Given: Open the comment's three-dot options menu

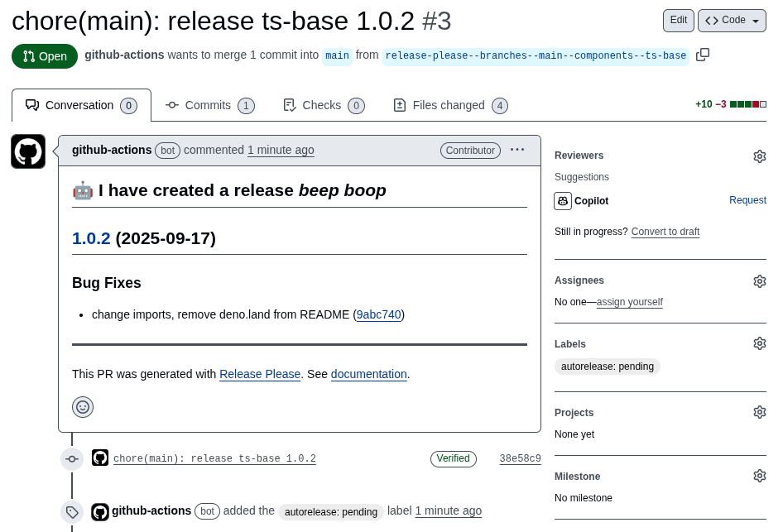Looking at the screenshot, I should (x=517, y=150).
